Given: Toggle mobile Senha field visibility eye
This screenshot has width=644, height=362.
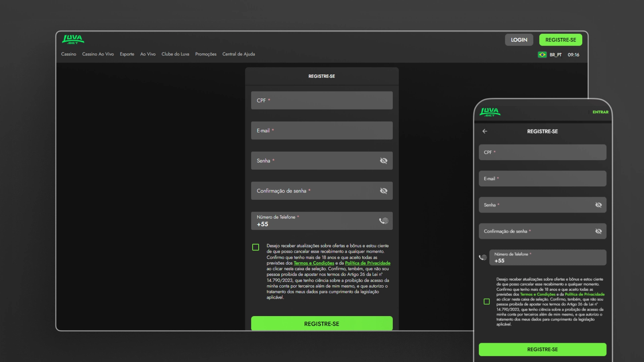Looking at the screenshot, I should tap(598, 205).
